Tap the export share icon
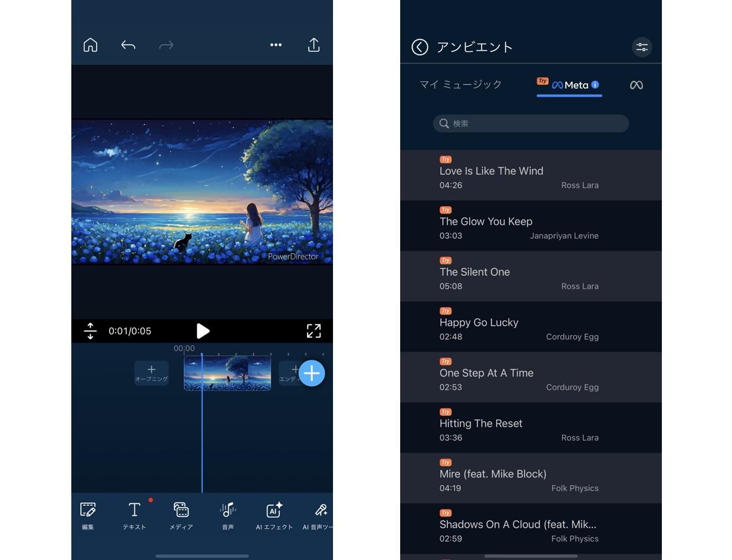This screenshot has width=732, height=560. tap(314, 45)
